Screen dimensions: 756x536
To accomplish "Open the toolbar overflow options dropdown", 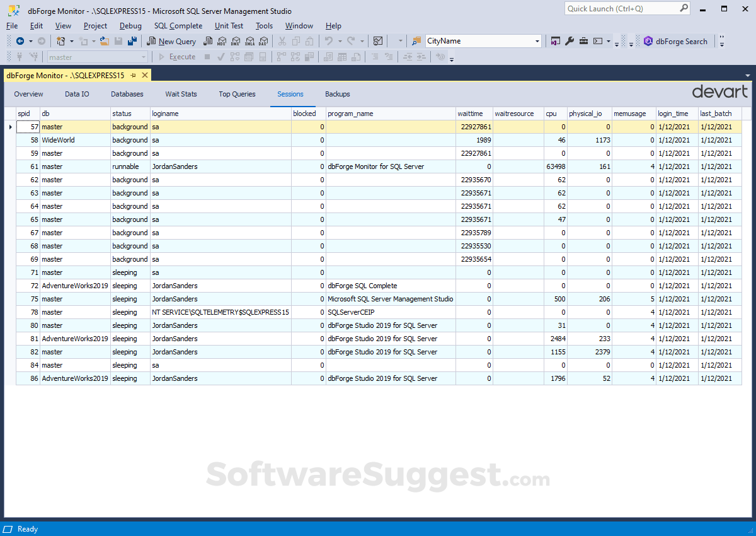I will pyautogui.click(x=401, y=41).
